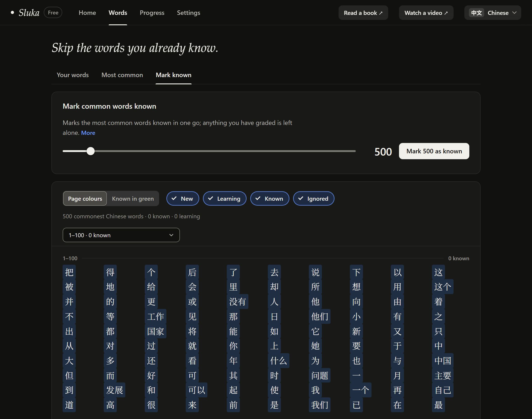532x419 pixels.
Task: Click the word 这个
Action: point(443,287)
